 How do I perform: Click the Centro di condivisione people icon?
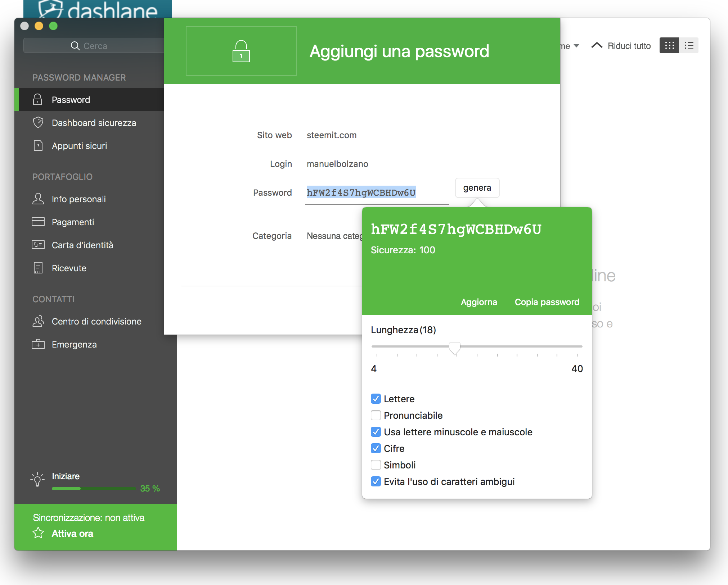tap(38, 321)
